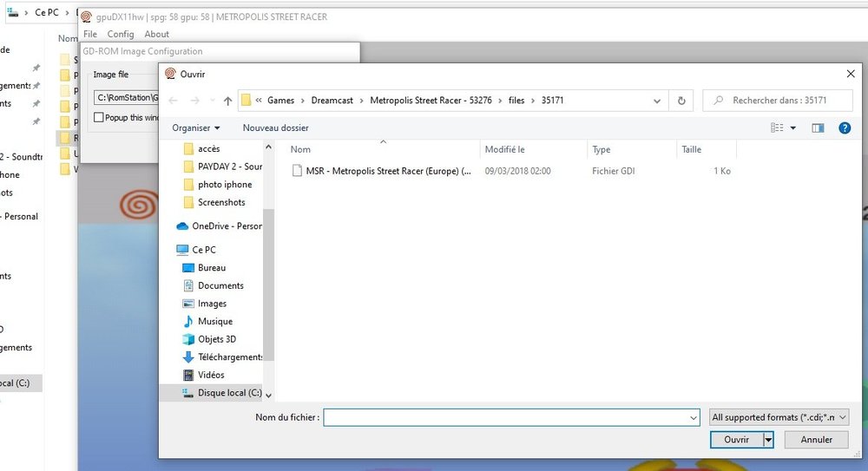The width and height of the screenshot is (868, 471).
Task: Expand the address bar history dropdown
Action: tap(657, 101)
